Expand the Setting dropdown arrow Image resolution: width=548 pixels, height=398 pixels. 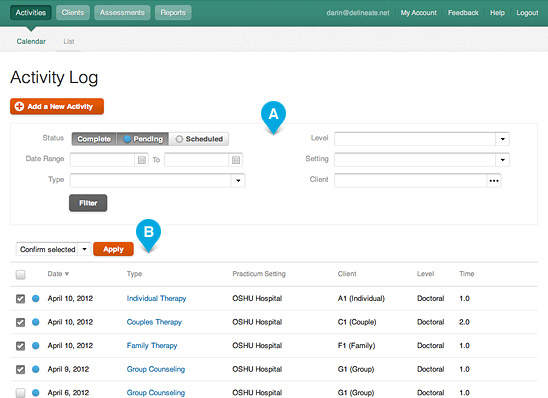pyautogui.click(x=503, y=160)
